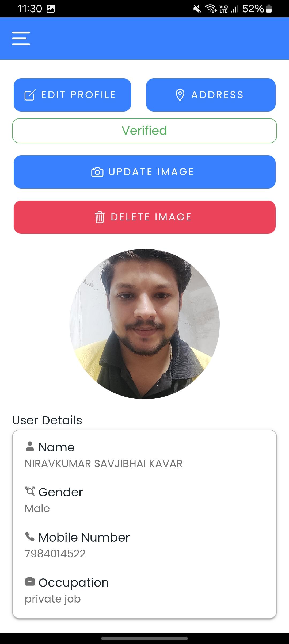Open the Address button

coord(211,95)
